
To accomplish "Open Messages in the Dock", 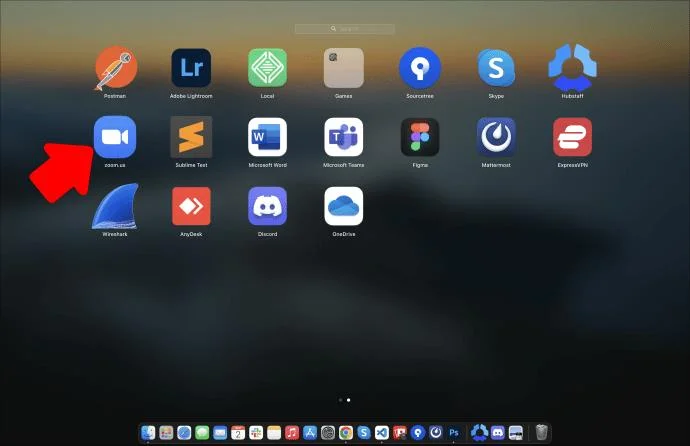I will pos(202,433).
